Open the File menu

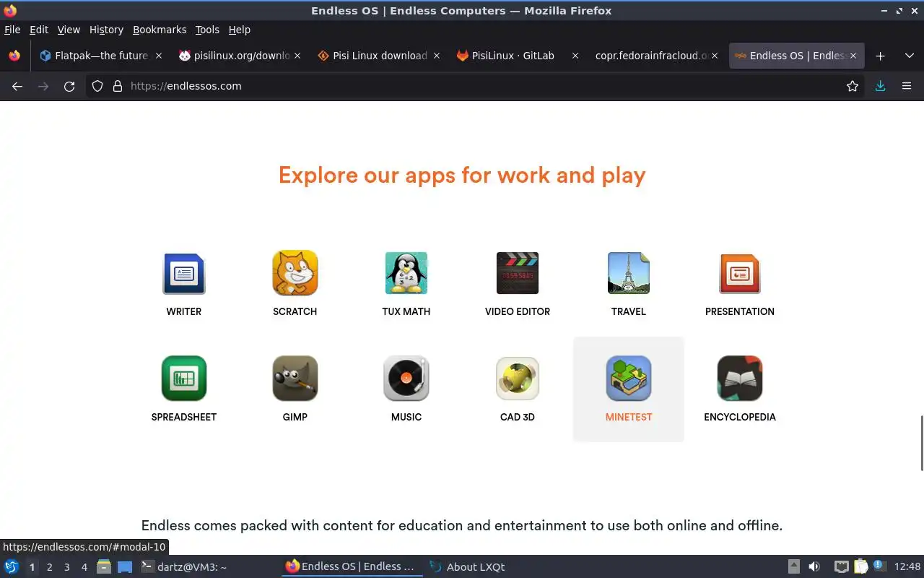tap(12, 30)
